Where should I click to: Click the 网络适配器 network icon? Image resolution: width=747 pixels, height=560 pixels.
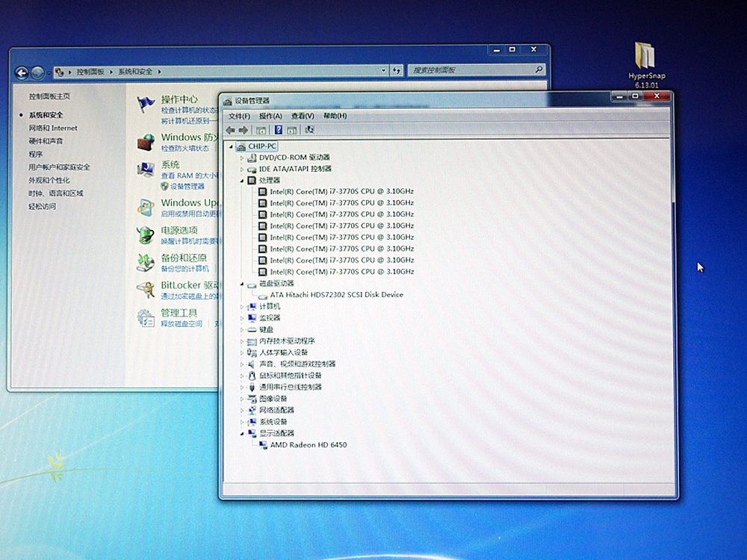(252, 411)
